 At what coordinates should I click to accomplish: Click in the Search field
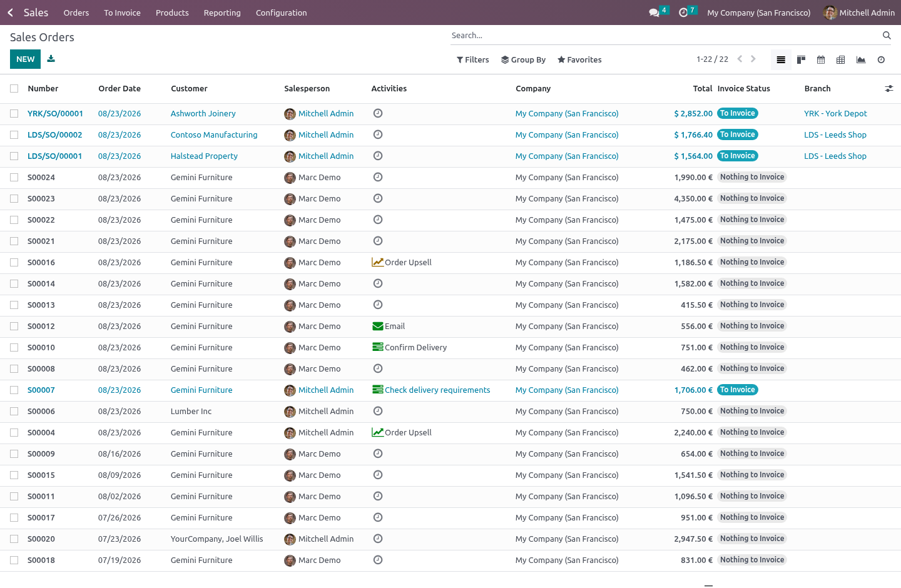point(664,36)
